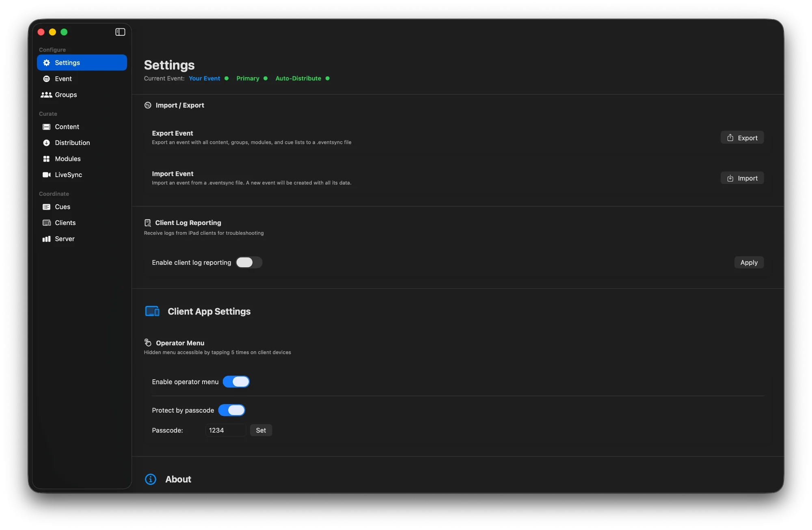Turn off Protect by passcode
812x530 pixels.
[231, 410]
